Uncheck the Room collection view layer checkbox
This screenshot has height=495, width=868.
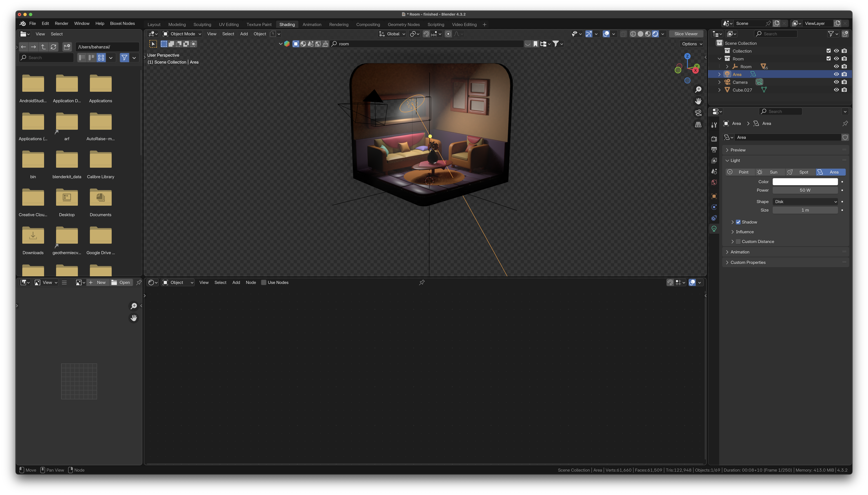pyautogui.click(x=829, y=59)
